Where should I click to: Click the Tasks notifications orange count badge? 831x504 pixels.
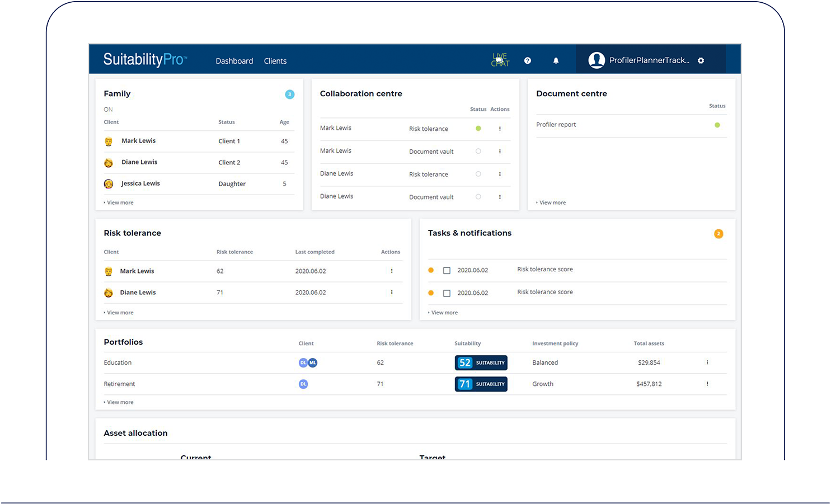[719, 234]
